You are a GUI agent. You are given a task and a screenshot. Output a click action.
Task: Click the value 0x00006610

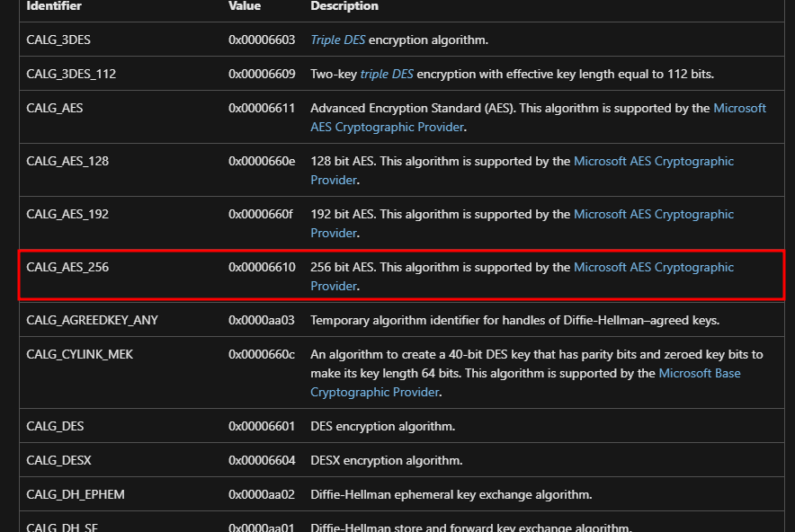point(262,268)
